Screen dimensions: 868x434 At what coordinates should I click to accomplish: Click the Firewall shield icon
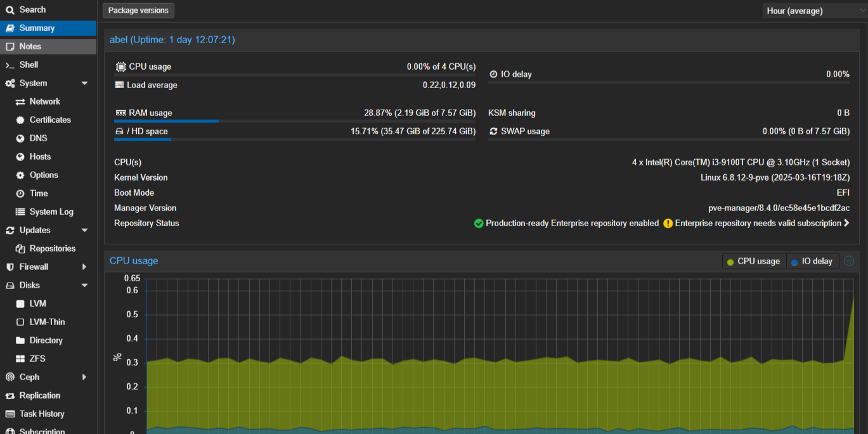coord(10,267)
